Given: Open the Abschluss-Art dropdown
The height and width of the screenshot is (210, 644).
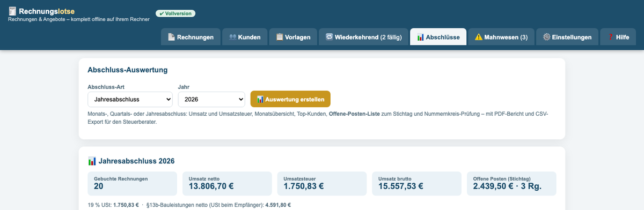Looking at the screenshot, I should click(x=130, y=99).
